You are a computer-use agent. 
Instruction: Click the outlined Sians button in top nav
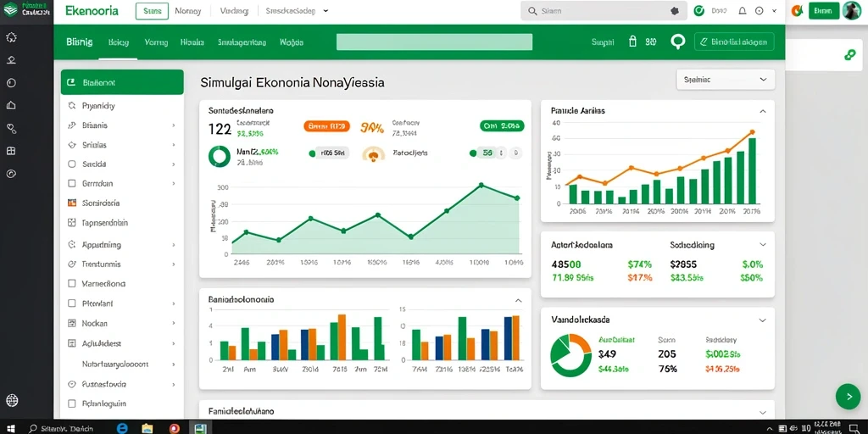point(153,10)
